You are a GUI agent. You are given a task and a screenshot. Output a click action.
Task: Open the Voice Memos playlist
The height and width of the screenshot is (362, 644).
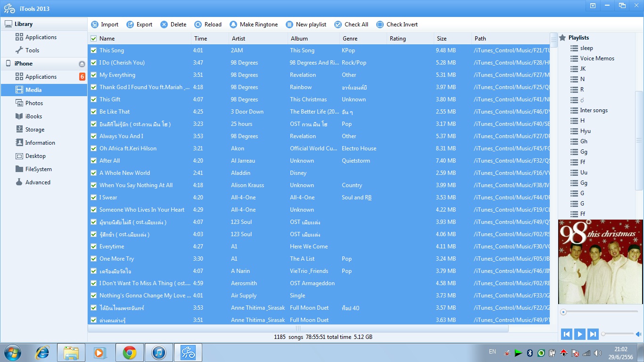pyautogui.click(x=597, y=58)
